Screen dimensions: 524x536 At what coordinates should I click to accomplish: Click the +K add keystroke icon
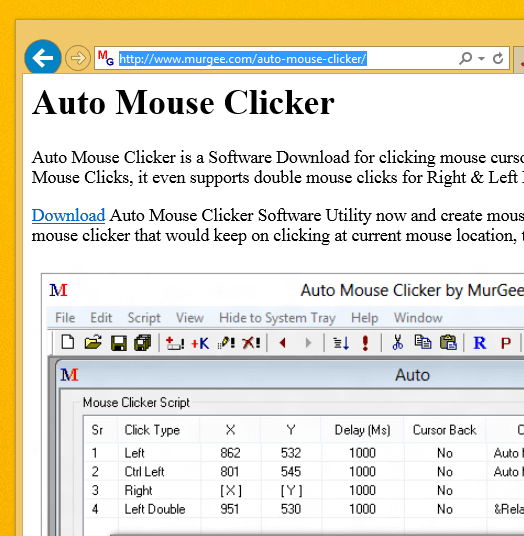pos(200,343)
